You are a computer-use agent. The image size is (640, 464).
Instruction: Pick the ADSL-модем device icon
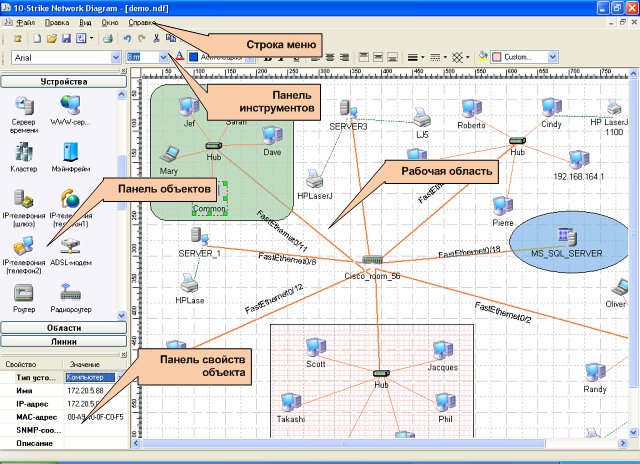[x=71, y=244]
